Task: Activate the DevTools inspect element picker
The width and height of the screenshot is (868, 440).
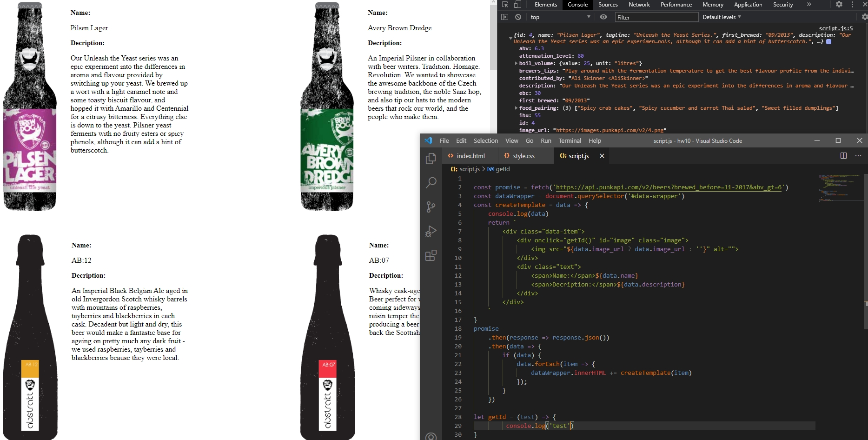Action: click(x=505, y=5)
